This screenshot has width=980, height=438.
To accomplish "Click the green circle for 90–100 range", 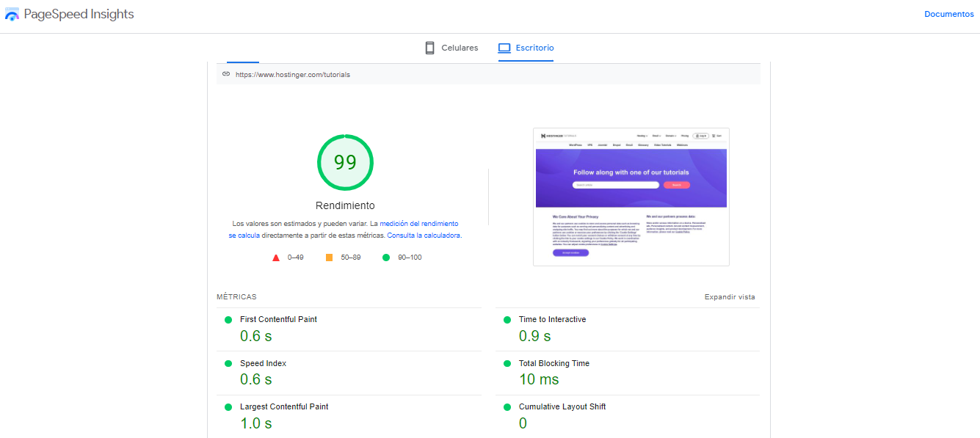I will (385, 257).
